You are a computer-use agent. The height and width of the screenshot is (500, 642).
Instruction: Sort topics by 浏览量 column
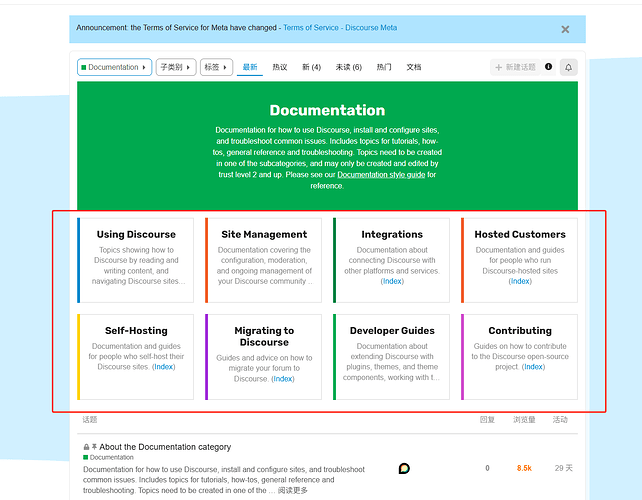click(524, 419)
